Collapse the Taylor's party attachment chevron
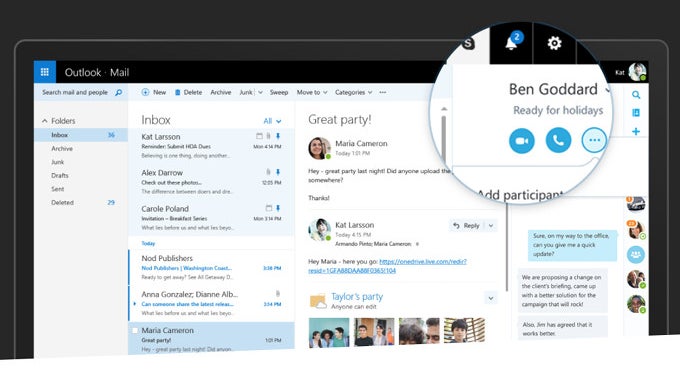 490,298
